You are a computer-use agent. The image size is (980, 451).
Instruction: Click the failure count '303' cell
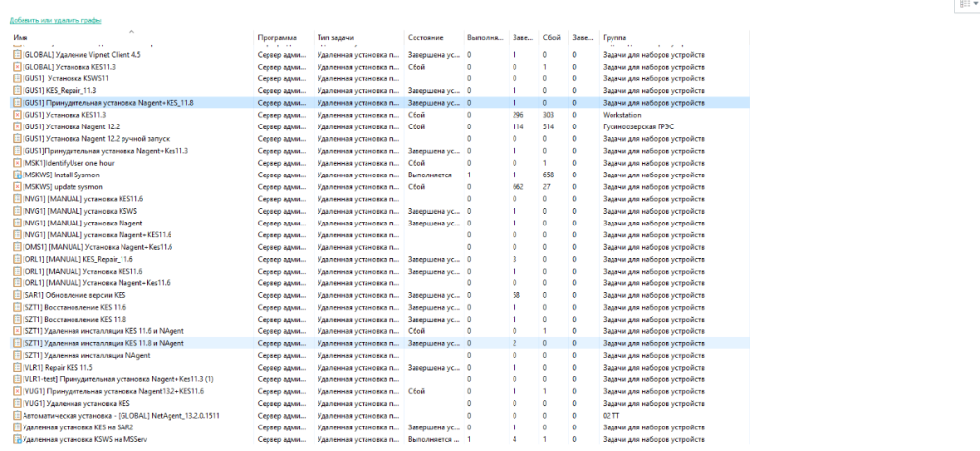549,115
